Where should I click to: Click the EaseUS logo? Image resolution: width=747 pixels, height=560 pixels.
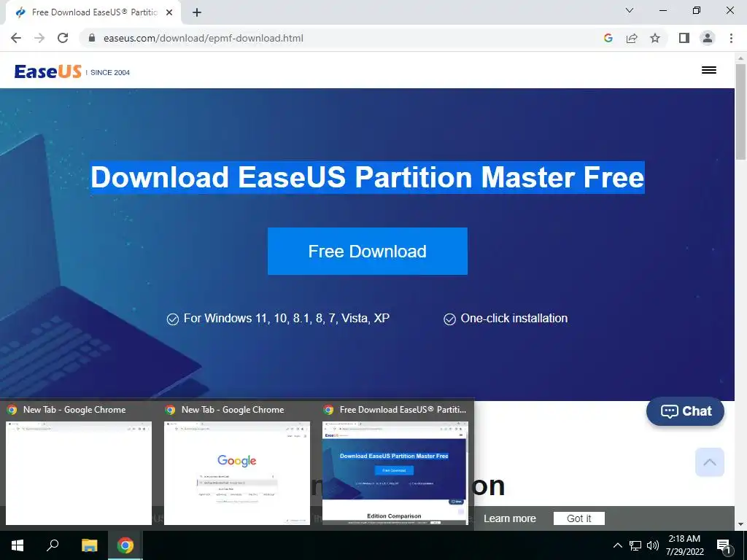point(48,71)
